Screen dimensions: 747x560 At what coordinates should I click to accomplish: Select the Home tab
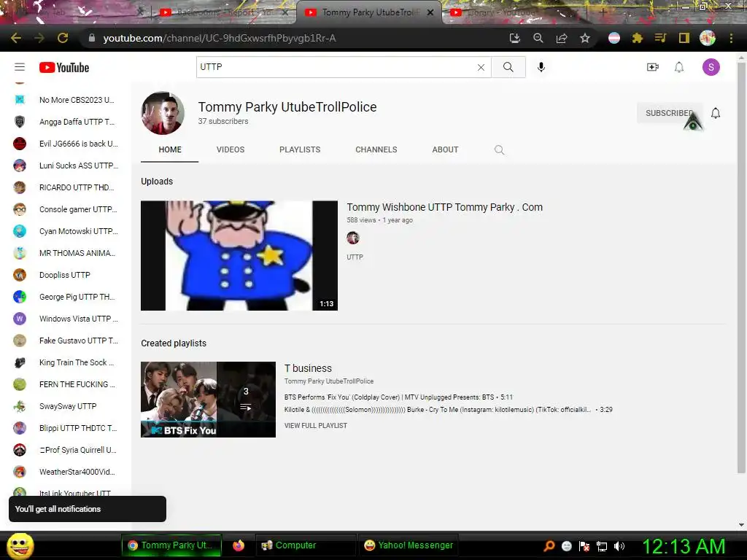169,149
